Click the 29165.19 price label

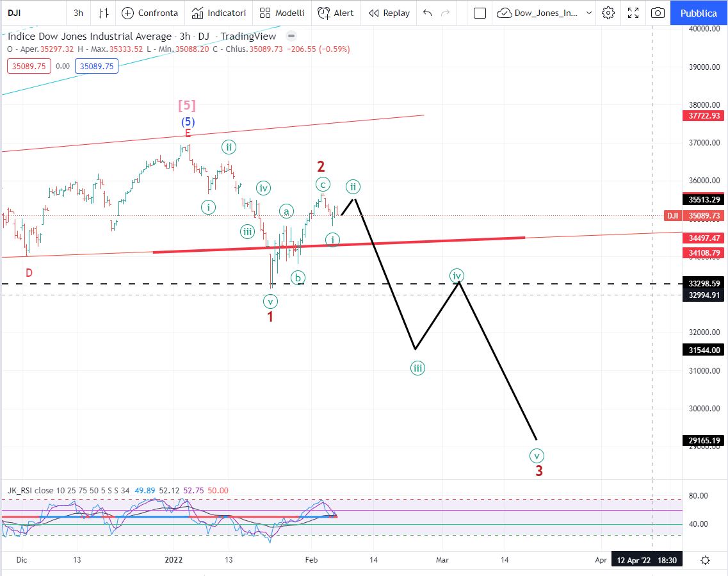click(704, 440)
